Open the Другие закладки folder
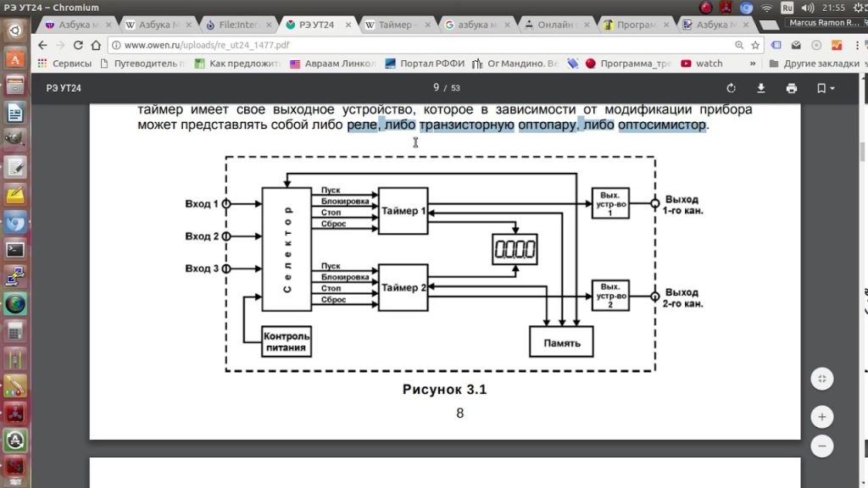 click(x=815, y=64)
